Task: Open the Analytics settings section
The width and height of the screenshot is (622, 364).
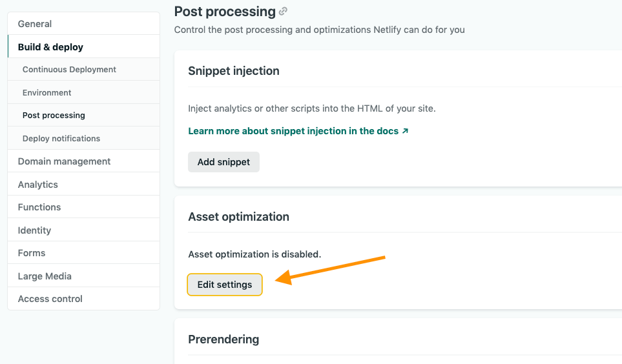Action: point(38,185)
